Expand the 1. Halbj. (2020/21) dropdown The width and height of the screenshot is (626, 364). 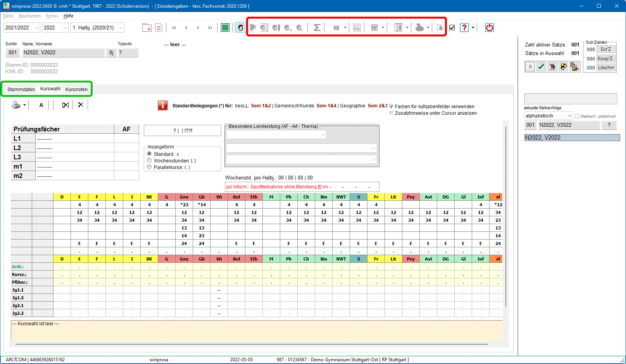point(121,28)
